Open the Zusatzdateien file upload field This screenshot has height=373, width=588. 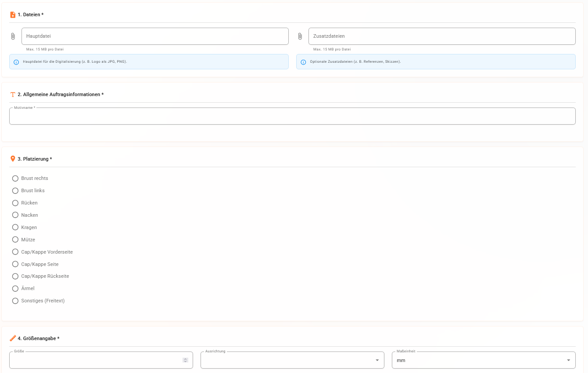[441, 36]
